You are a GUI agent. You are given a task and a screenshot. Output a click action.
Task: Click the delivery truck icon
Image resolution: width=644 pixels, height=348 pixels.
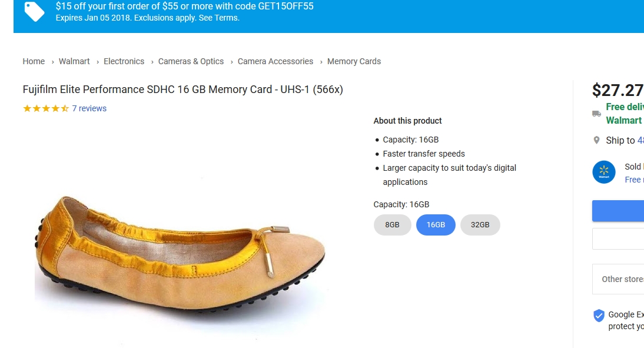click(x=596, y=114)
